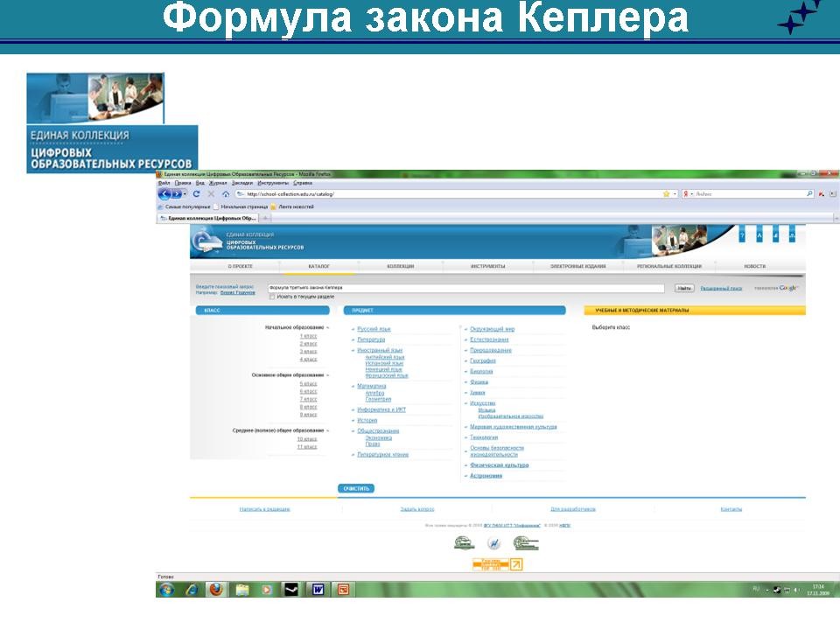The width and height of the screenshot is (840, 630).
Task: Switch to the 'КОЛЛЕКЦИИ' site tab
Action: click(401, 266)
